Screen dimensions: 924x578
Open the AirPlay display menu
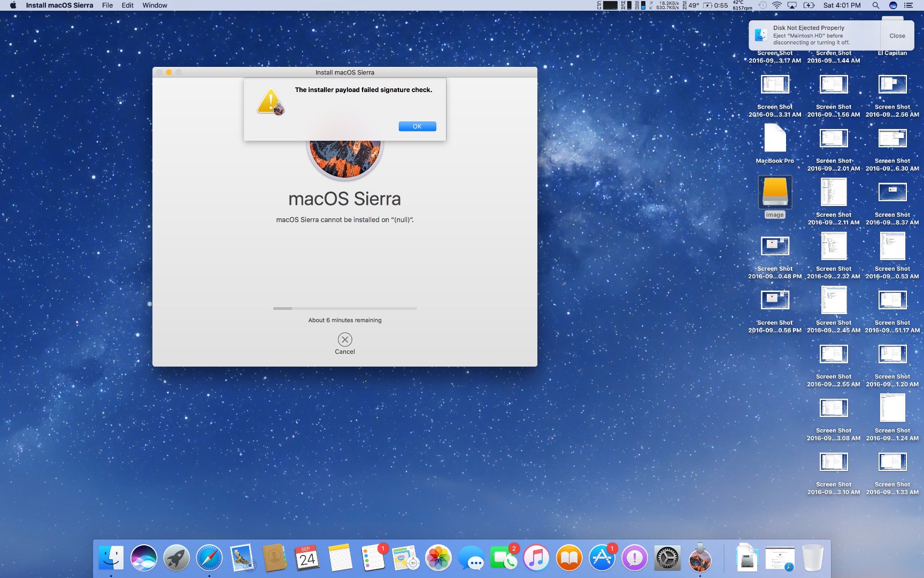792,5
